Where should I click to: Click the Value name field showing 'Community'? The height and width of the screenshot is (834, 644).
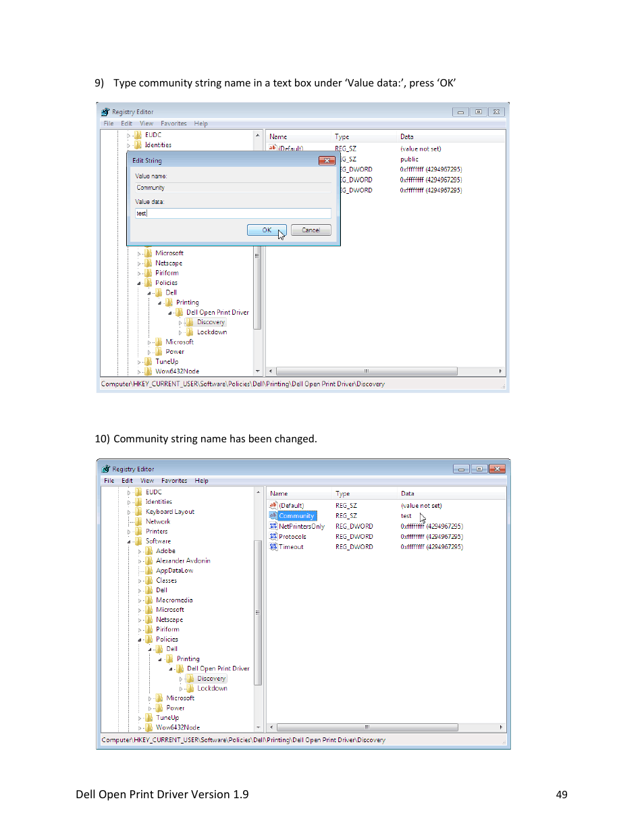point(233,188)
